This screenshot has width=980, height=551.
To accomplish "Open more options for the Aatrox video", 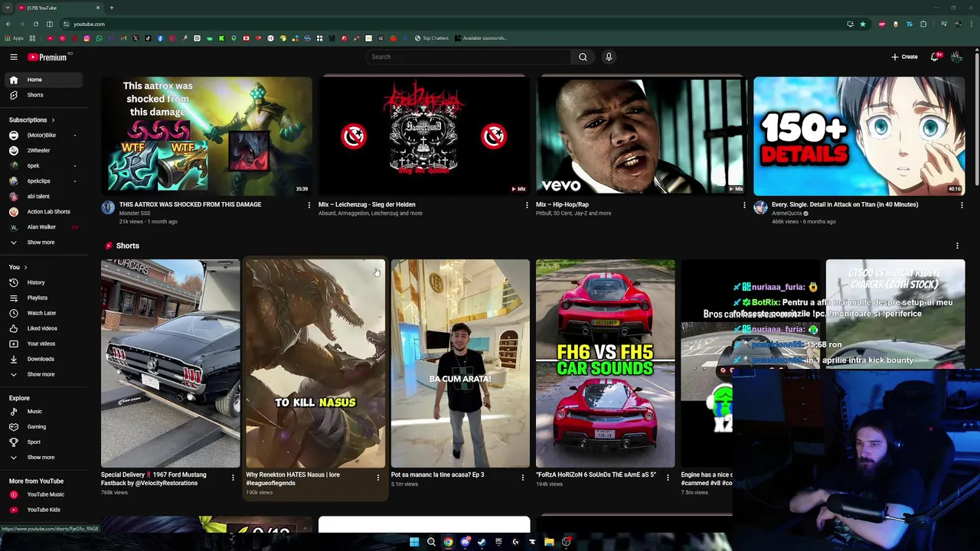I will click(309, 205).
